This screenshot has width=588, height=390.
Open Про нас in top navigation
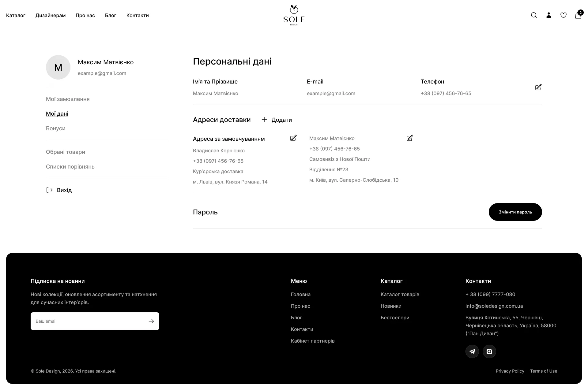click(x=85, y=15)
